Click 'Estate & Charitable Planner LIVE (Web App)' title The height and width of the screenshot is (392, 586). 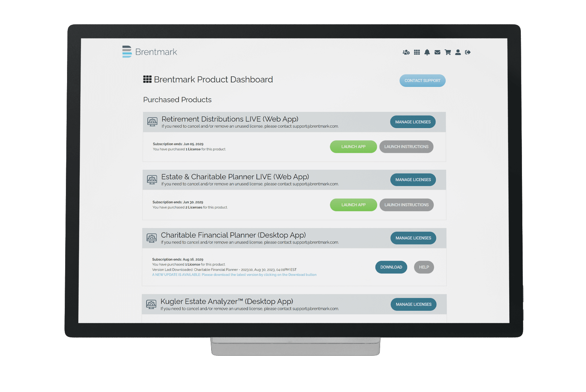[235, 177]
